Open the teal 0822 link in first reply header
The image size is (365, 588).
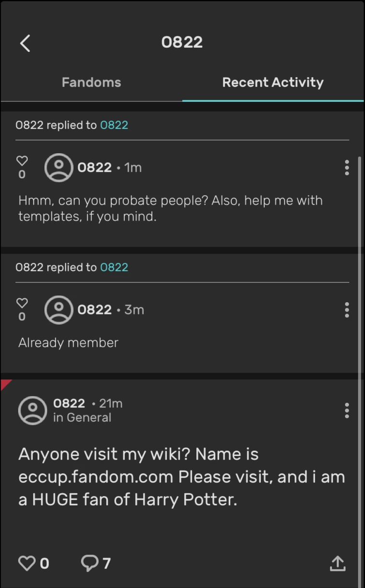[114, 125]
